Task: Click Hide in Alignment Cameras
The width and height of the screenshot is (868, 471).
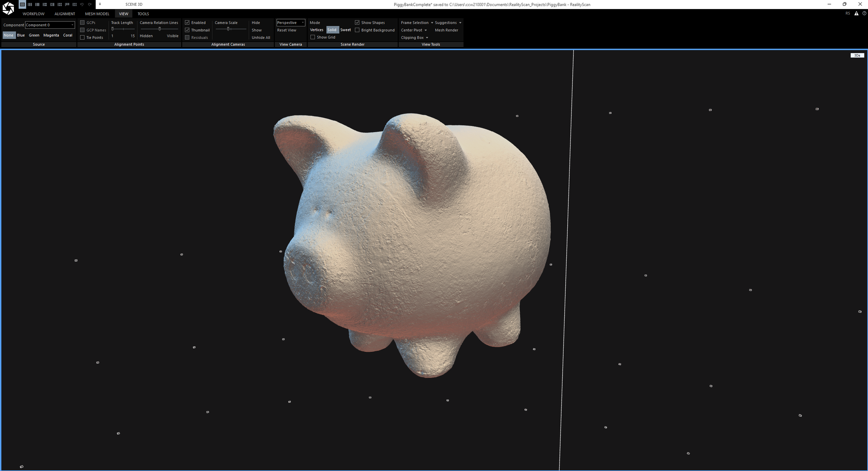Action: (256, 23)
